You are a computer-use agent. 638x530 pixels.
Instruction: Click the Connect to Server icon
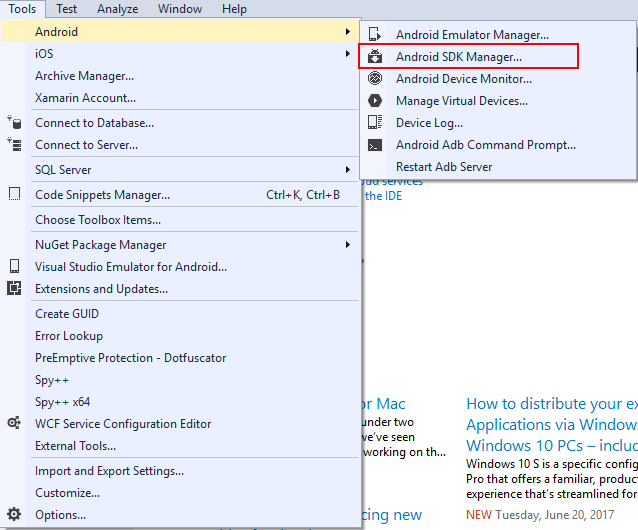click(14, 144)
